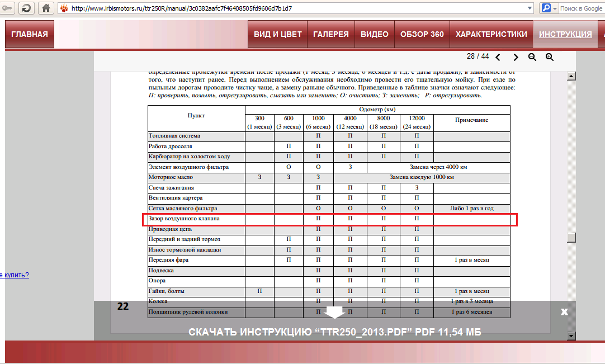Screen dimensions: 605x364
Task: Click the vertical scrollbar thumb
Action: point(571,238)
